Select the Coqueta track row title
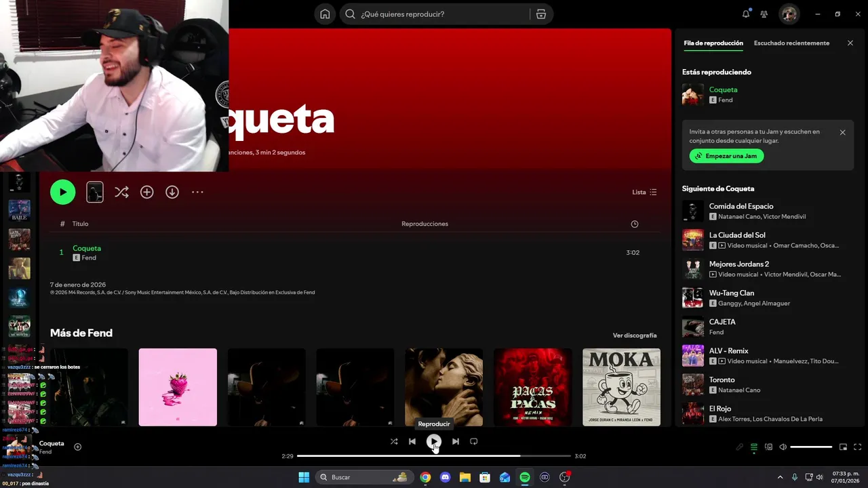The width and height of the screenshot is (868, 488). (87, 248)
